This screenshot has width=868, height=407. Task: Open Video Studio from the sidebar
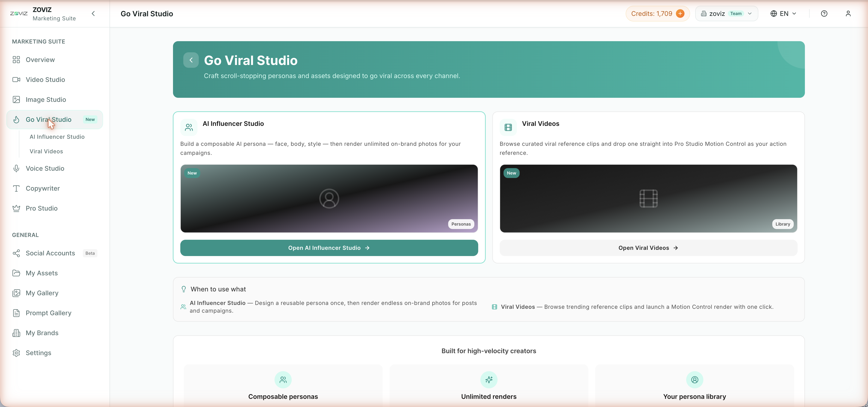point(55,79)
